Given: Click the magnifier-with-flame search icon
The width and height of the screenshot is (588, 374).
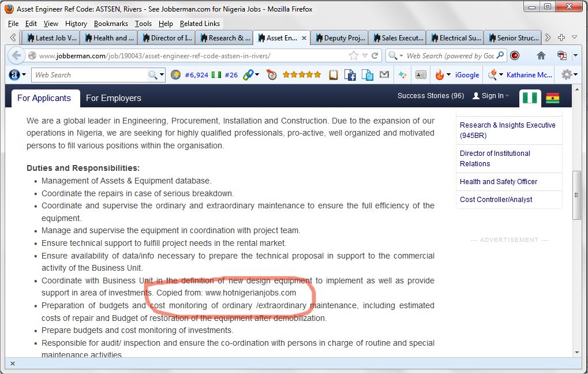Looking at the screenshot, I should pos(492,74).
